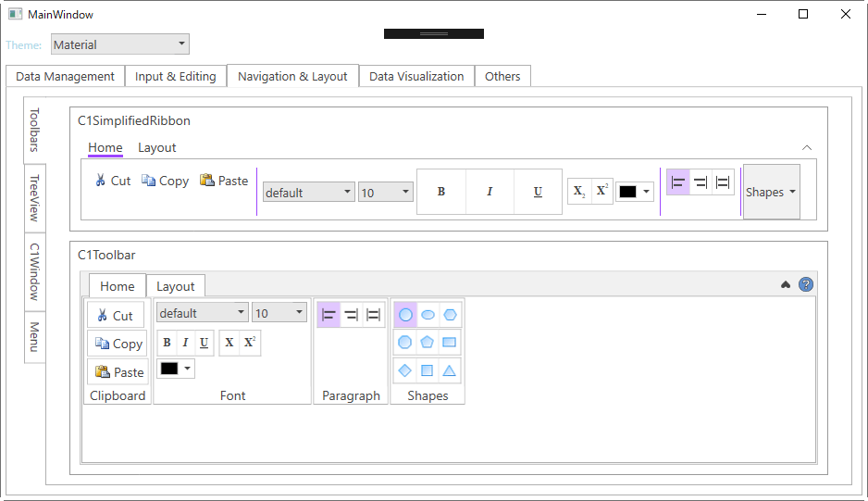868x501 pixels.
Task: Click Copy in the C1SimplifiedRibbon
Action: [x=165, y=182]
